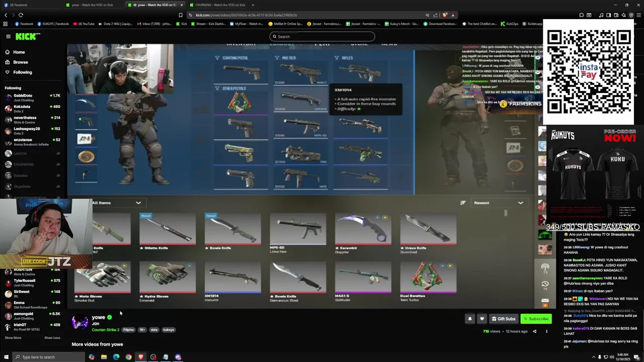The height and width of the screenshot is (362, 644).
Task: Click yowe's channel avatar
Action: pos(79,322)
